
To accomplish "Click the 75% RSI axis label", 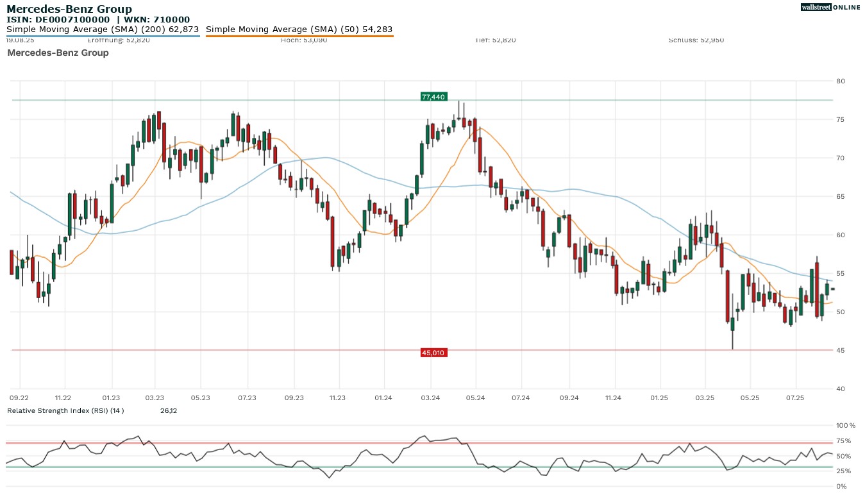I will click(843, 441).
